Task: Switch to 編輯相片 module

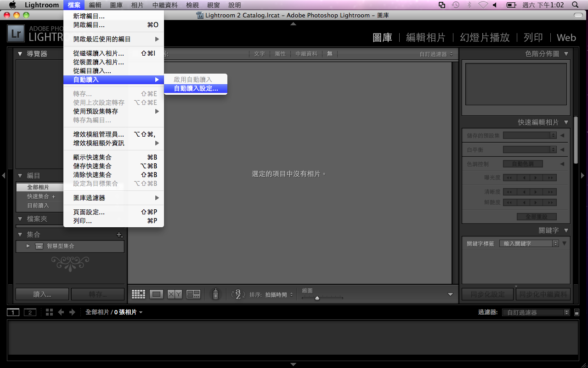Action: pos(426,37)
